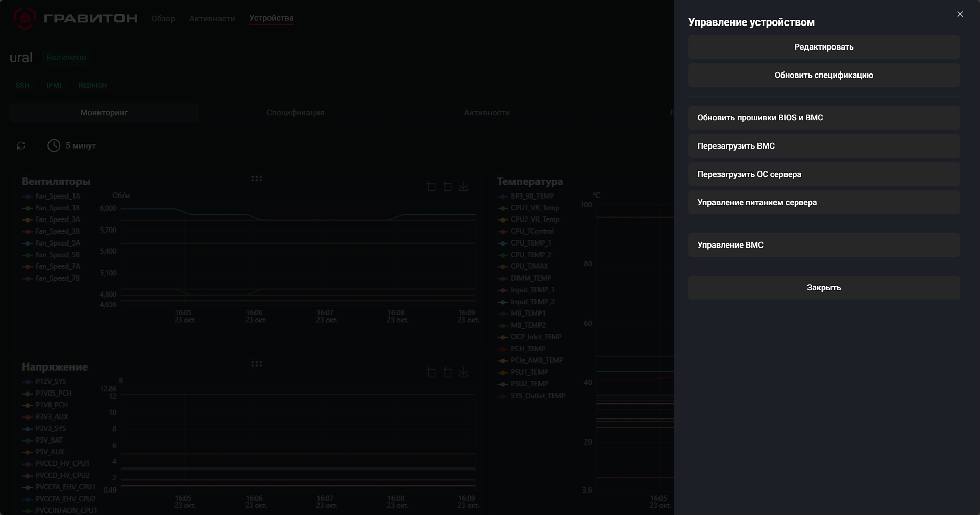Click Обновить прошивки BIOS и BMC
Viewport: 980px width, 515px height.
823,118
